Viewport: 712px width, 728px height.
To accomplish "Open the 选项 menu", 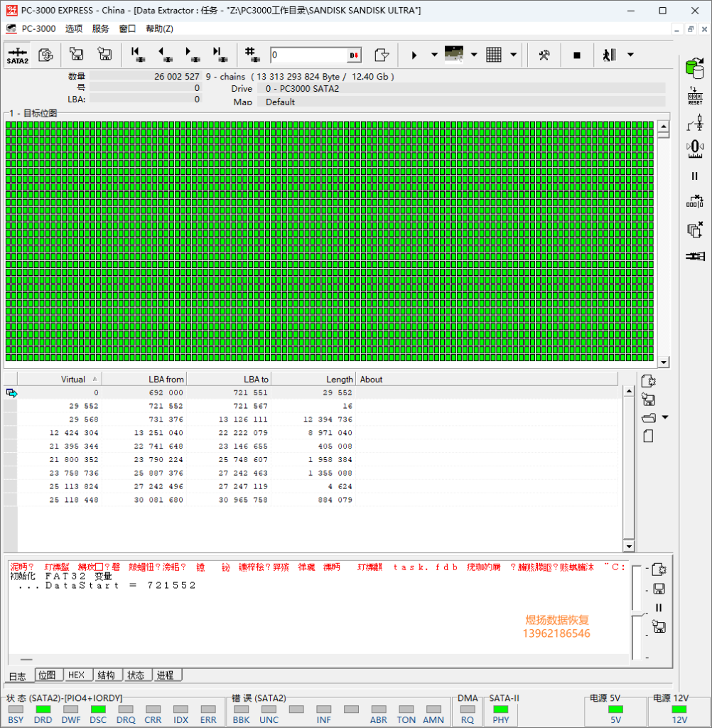I will (x=74, y=28).
